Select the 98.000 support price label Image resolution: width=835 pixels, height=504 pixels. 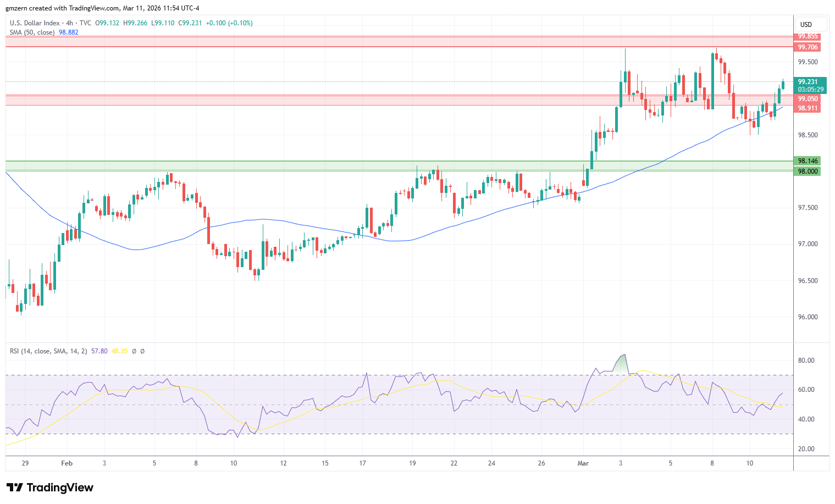(808, 171)
